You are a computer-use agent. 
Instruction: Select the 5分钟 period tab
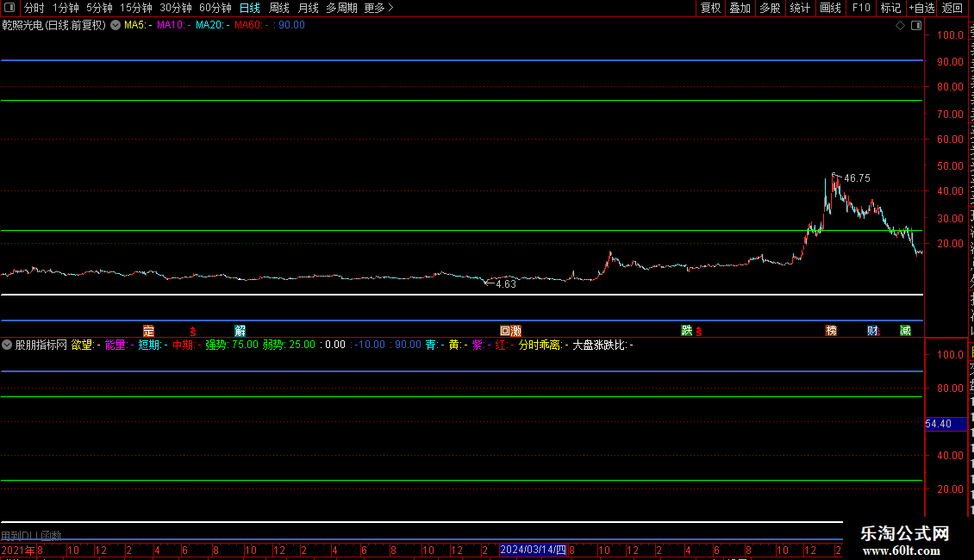(99, 8)
